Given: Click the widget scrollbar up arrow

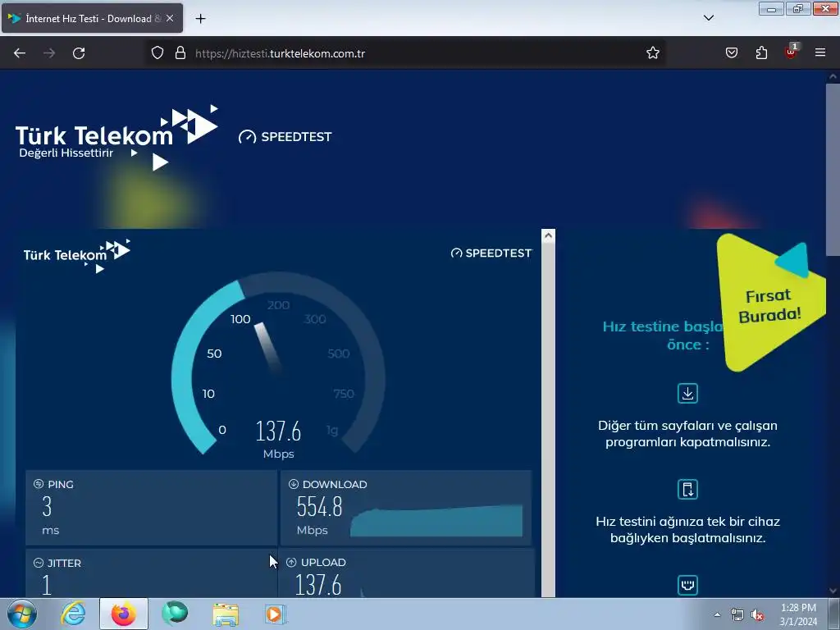Looking at the screenshot, I should coord(548,235).
